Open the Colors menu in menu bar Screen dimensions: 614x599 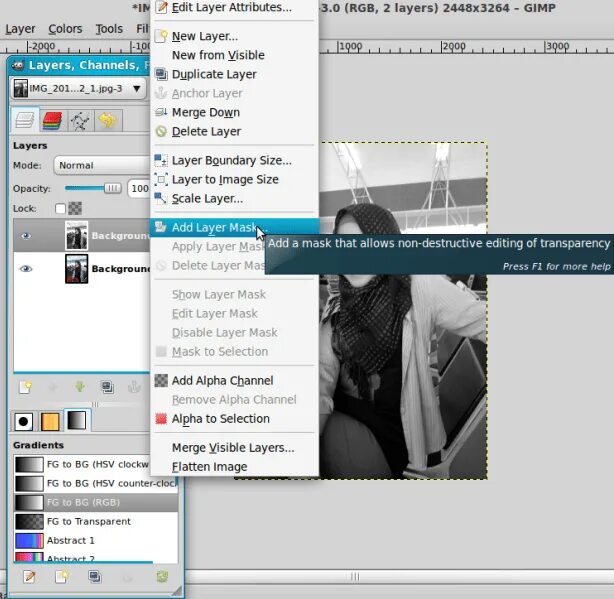coord(65,29)
